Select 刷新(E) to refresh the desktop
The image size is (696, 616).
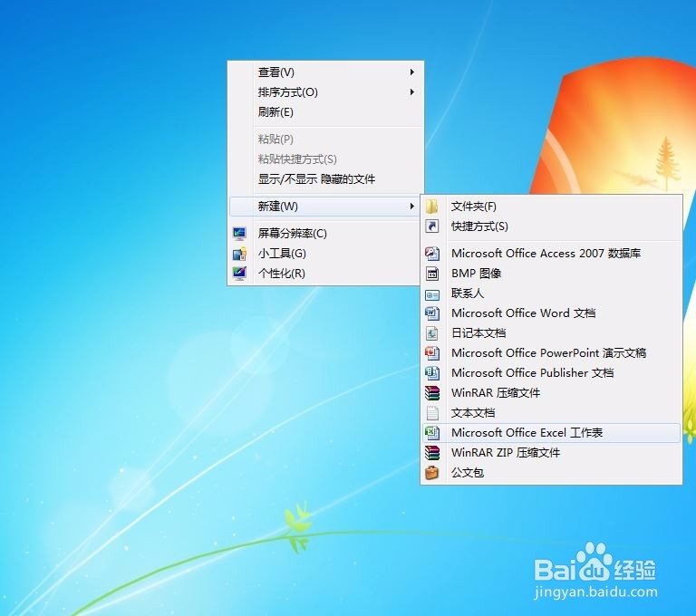tap(325, 111)
